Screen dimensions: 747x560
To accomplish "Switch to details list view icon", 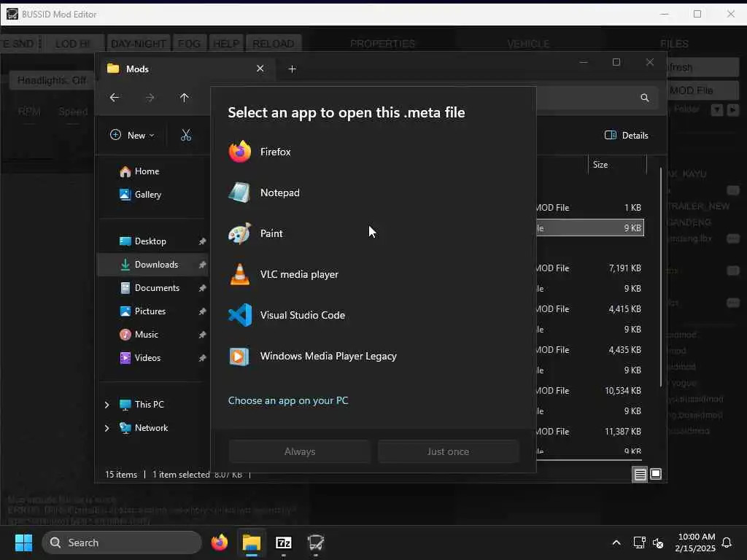I will [640, 474].
